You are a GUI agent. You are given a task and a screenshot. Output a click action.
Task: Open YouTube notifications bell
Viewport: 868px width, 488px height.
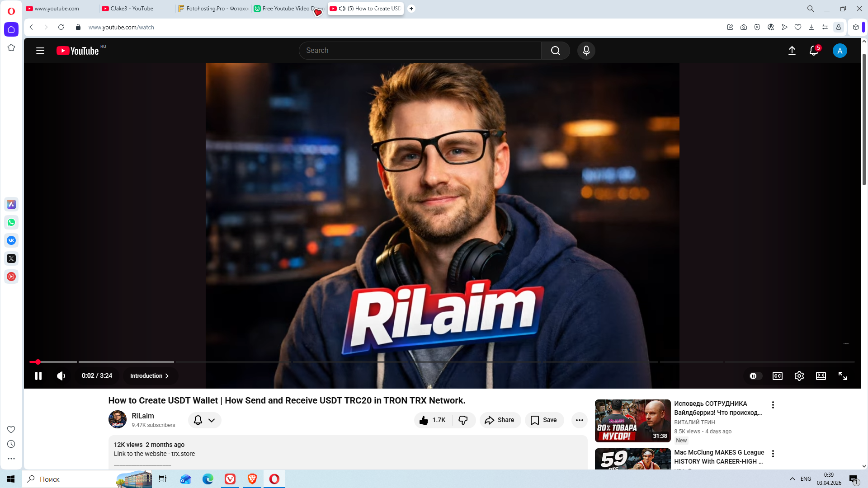pos(813,51)
